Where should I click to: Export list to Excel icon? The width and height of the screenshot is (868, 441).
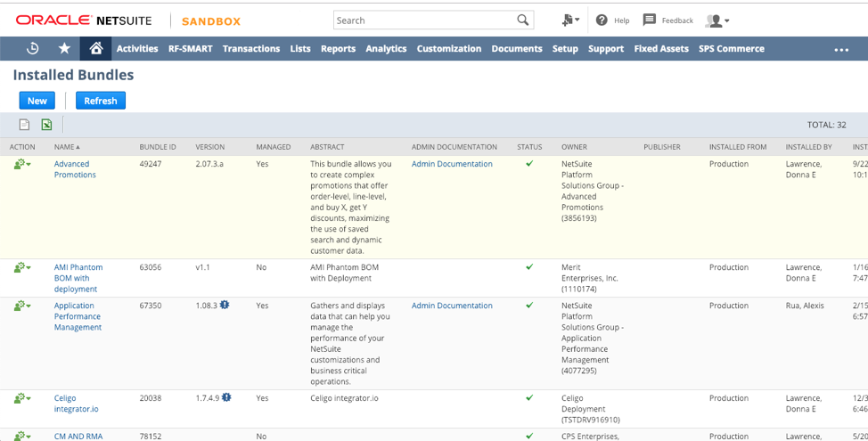tap(47, 125)
